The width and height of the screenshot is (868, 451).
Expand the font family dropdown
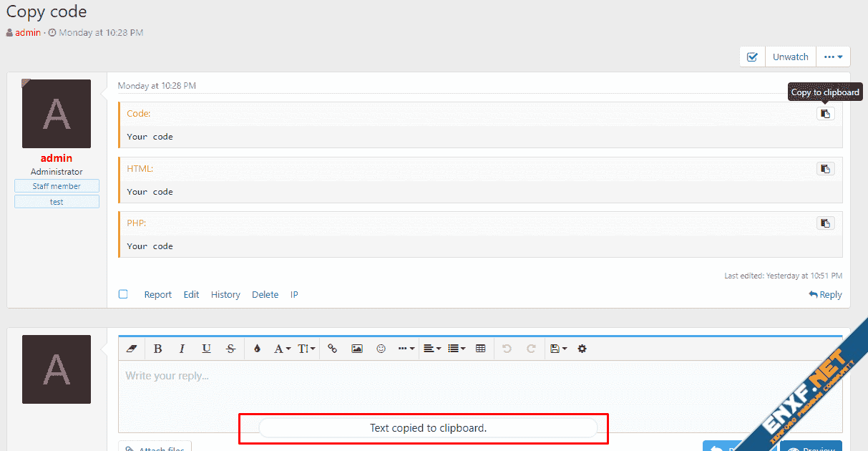coord(282,349)
